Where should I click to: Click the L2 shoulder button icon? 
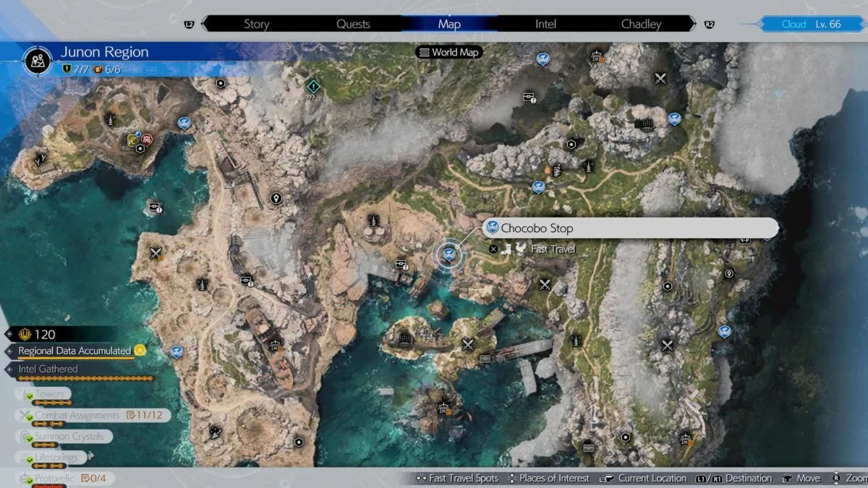[190, 25]
